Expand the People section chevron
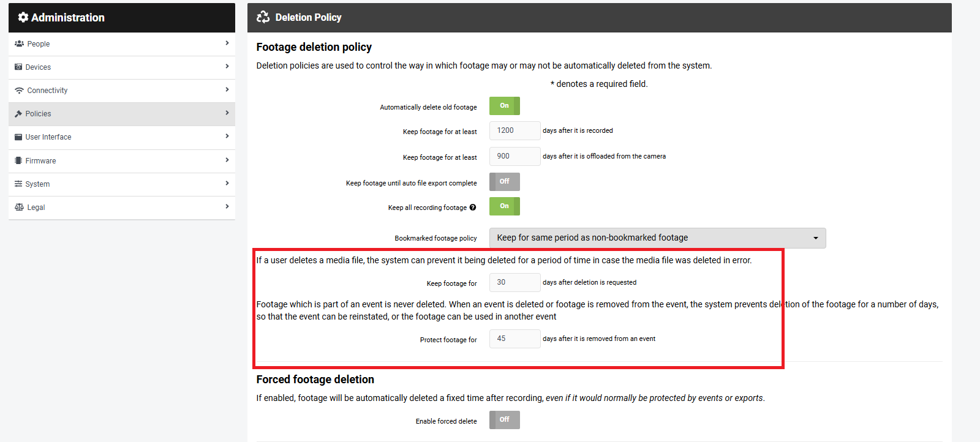 (x=227, y=43)
